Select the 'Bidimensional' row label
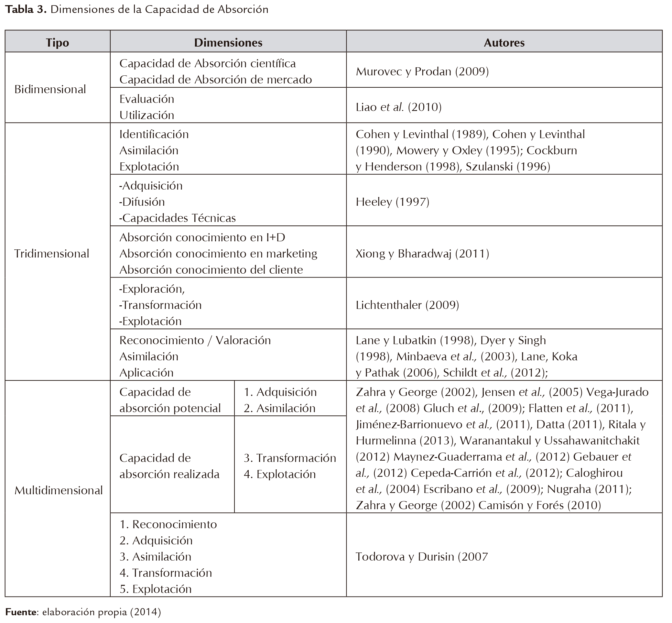672x623 pixels. (50, 89)
